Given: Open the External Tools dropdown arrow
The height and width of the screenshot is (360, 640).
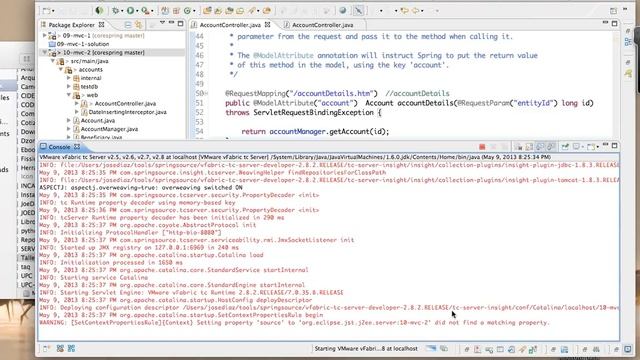Looking at the screenshot, I should tap(152, 11).
